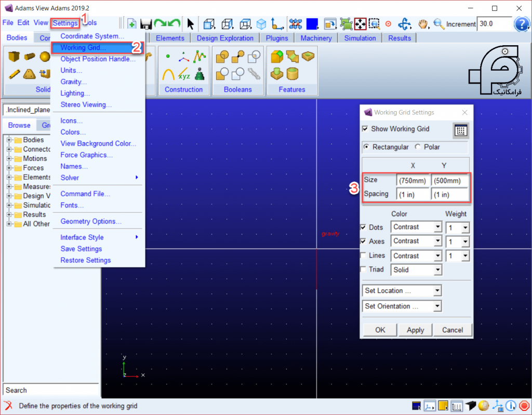
Task: Open the Set Orientation dropdown
Action: pos(402,306)
